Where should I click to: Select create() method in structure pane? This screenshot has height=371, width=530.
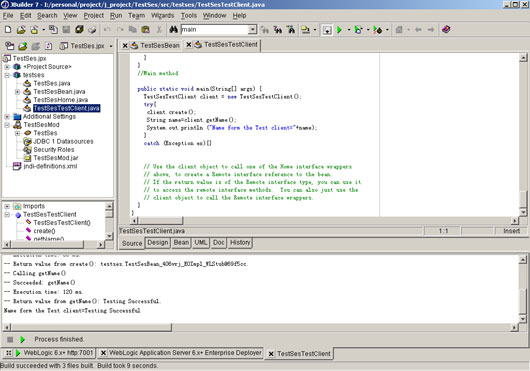[44, 231]
